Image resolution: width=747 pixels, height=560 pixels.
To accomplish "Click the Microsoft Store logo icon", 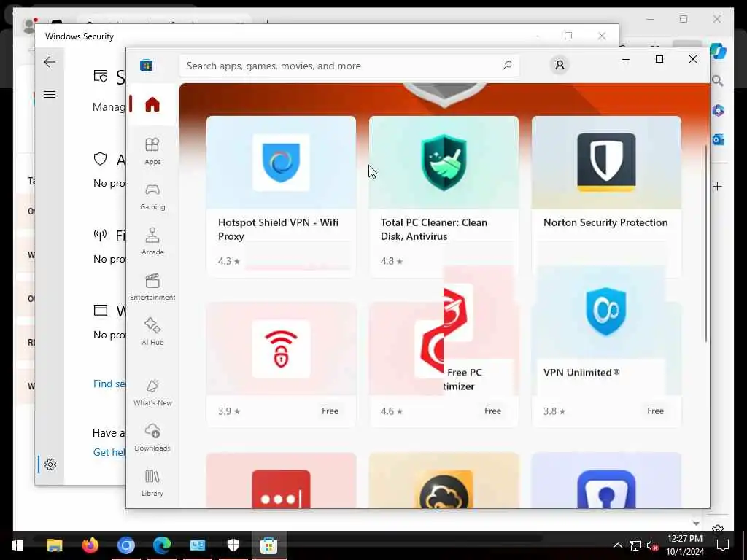I will point(146,65).
